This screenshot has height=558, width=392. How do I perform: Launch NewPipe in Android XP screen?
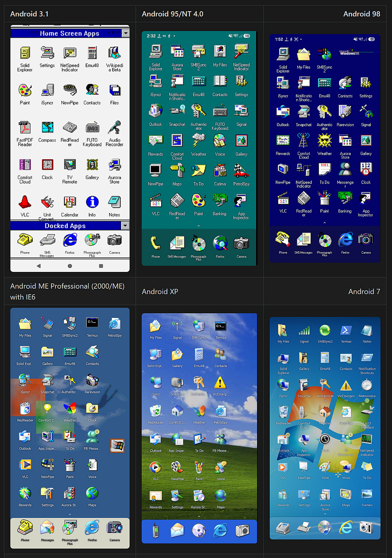(x=177, y=467)
